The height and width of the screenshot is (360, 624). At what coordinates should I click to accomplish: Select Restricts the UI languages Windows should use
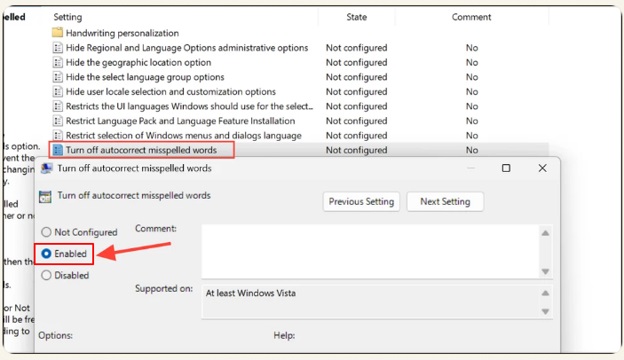(x=189, y=106)
